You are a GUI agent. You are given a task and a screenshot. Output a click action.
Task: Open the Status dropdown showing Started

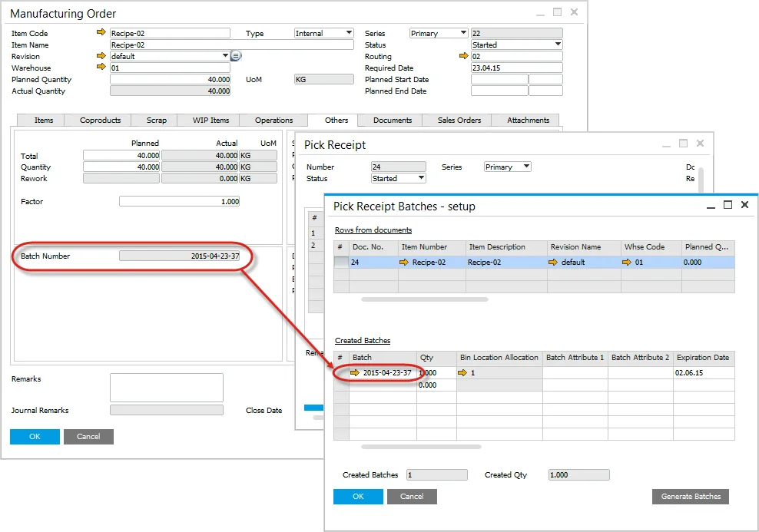coord(558,45)
